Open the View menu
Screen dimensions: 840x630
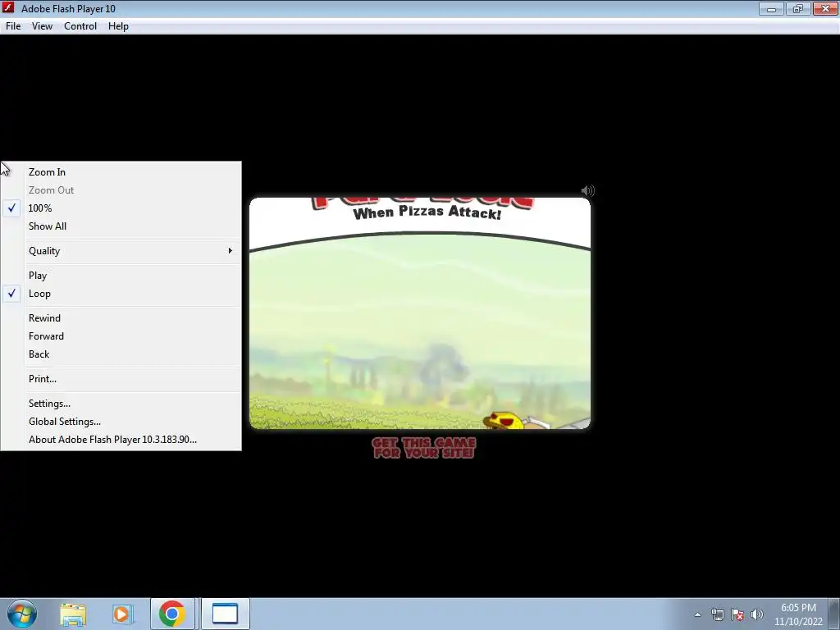tap(42, 26)
